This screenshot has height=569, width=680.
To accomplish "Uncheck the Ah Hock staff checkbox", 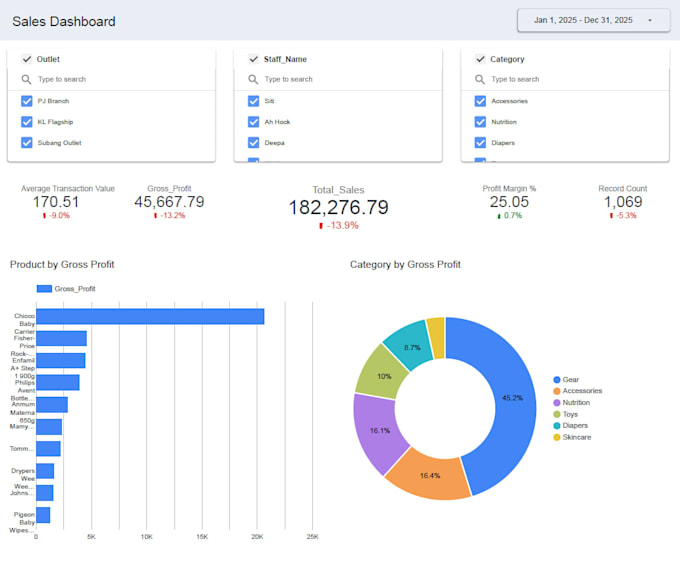I will click(254, 122).
